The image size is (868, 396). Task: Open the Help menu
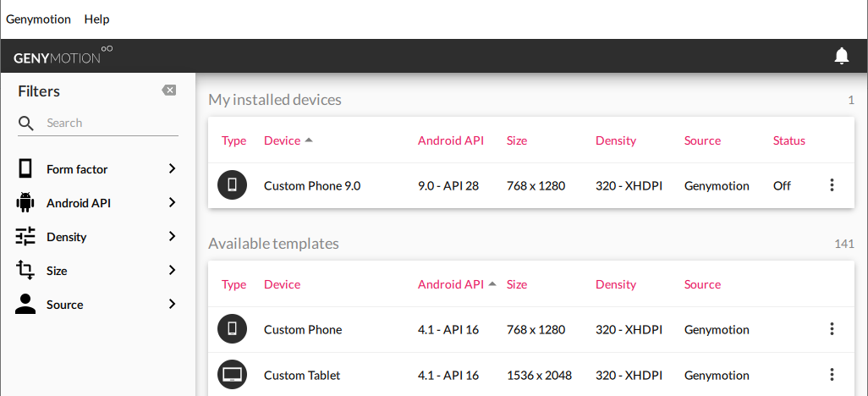coord(97,19)
